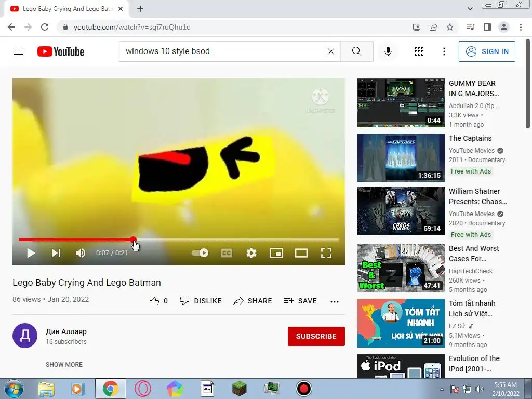Open Best And Worst Cases video thumbnail
Screen dimensions: 532x399
tap(401, 268)
